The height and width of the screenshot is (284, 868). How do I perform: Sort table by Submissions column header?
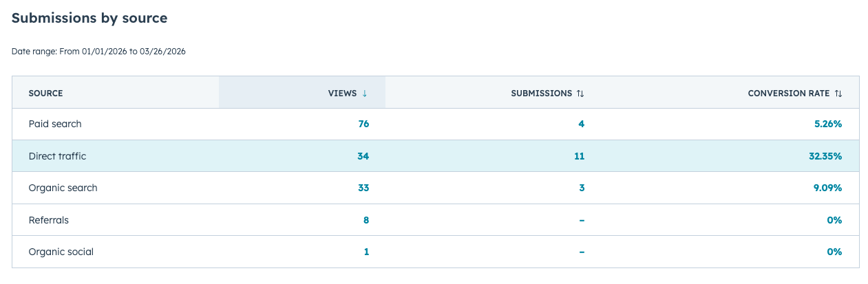[541, 93]
